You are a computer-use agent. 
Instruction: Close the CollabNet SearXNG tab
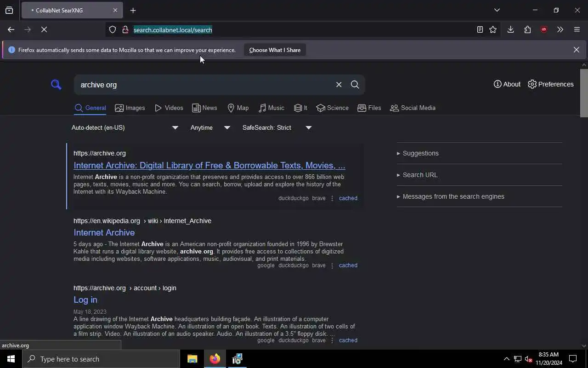pyautogui.click(x=115, y=10)
